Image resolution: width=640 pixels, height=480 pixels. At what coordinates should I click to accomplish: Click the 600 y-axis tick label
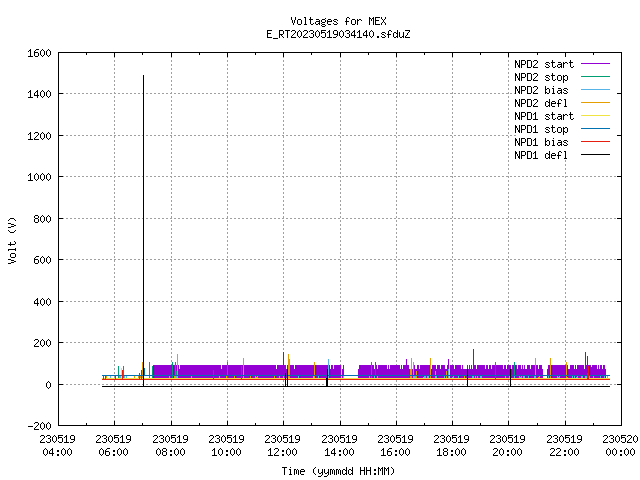[42, 260]
